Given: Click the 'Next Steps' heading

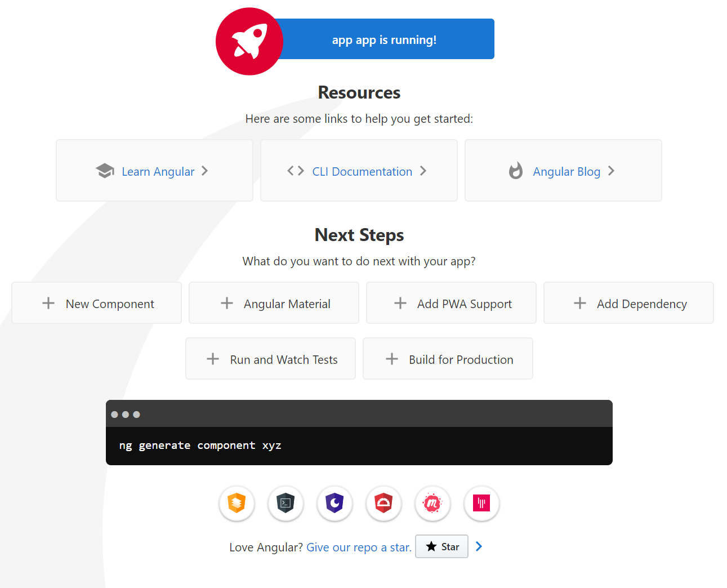Looking at the screenshot, I should click(x=359, y=235).
